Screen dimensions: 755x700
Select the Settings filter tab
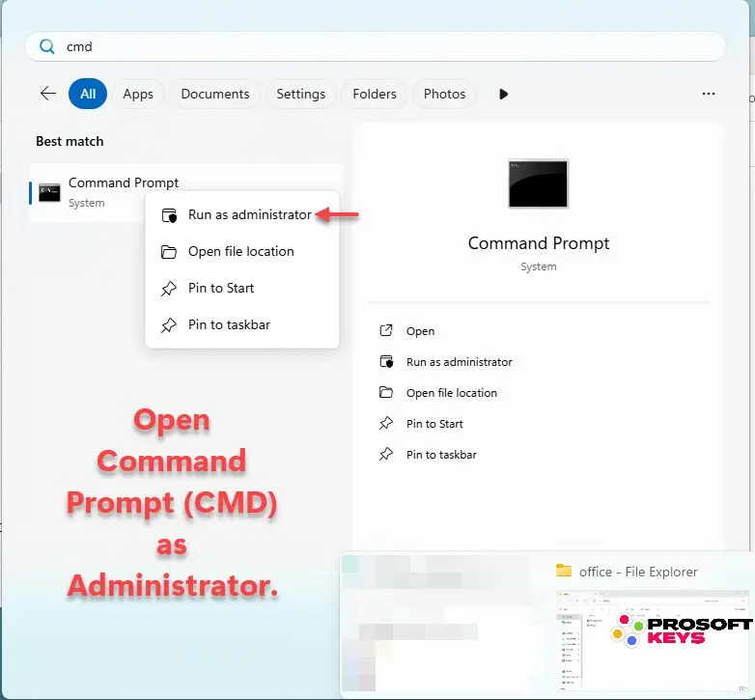(300, 94)
